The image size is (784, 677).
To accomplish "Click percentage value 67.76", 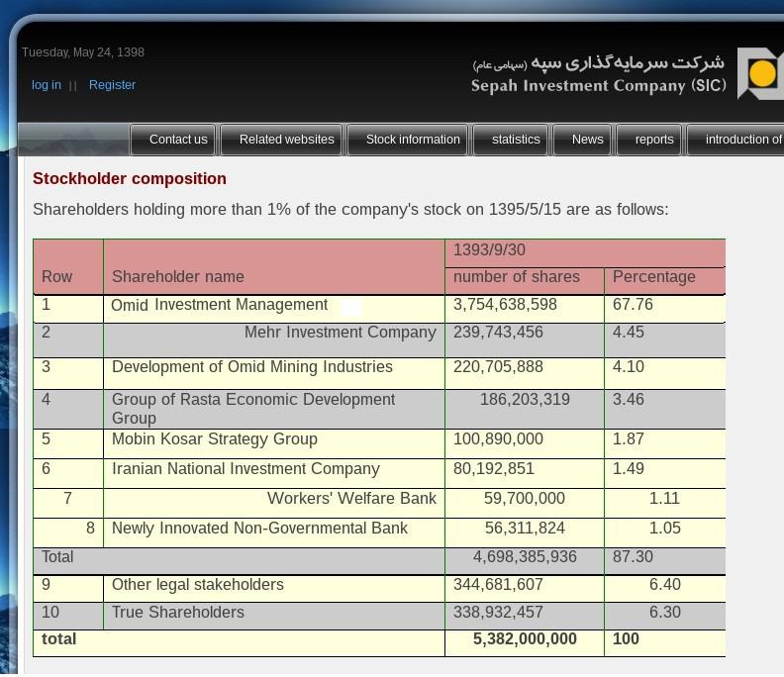I will click(633, 304).
